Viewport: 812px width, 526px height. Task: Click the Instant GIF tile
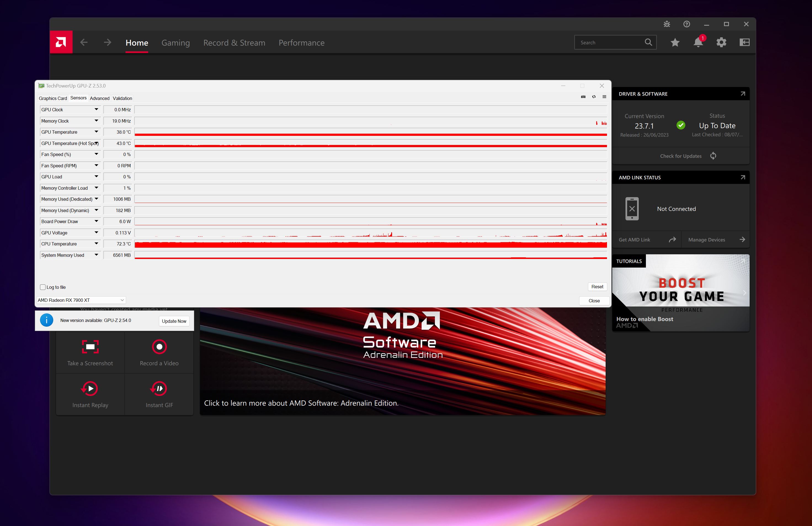159,395
